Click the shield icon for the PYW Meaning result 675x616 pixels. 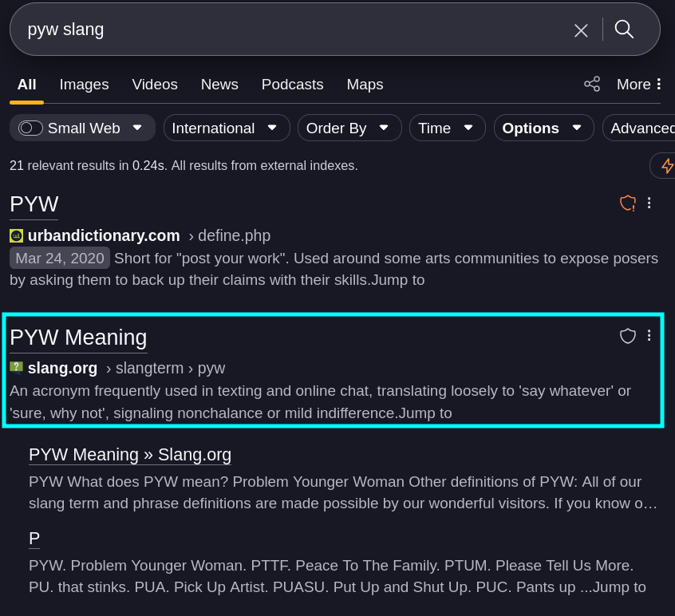point(628,336)
